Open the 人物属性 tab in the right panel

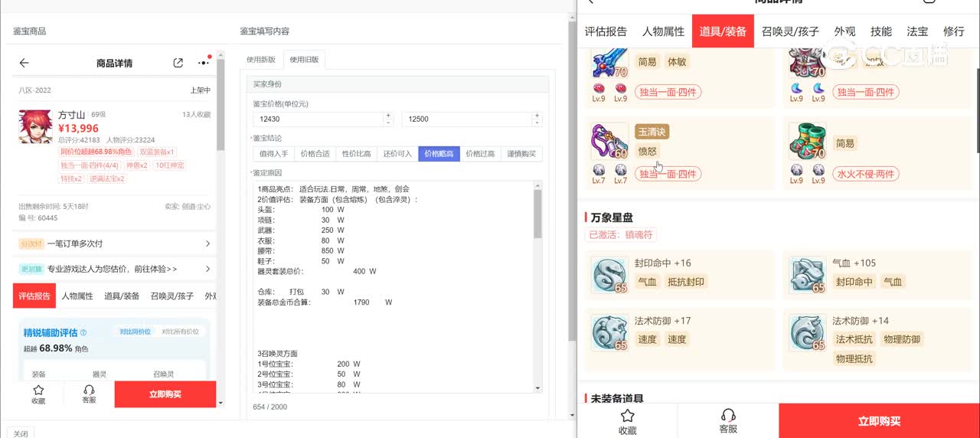663,31
